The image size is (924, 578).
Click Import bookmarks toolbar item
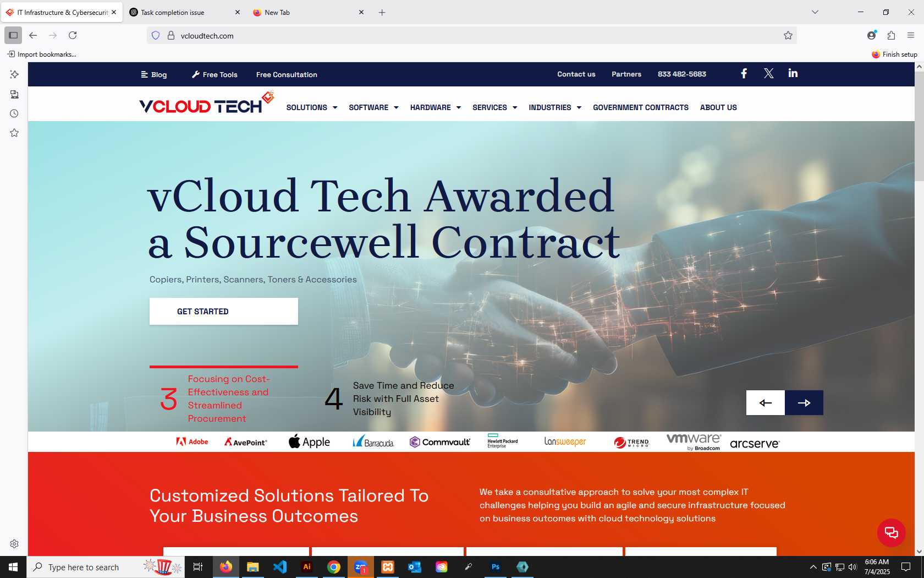(x=42, y=54)
